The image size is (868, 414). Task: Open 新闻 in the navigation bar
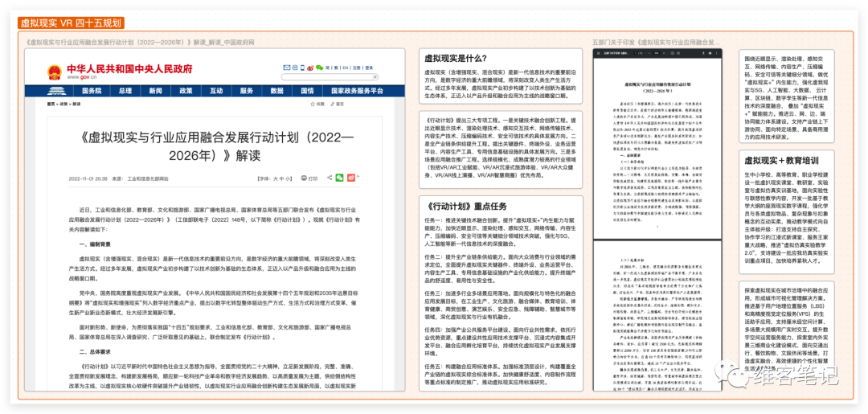[x=156, y=91]
